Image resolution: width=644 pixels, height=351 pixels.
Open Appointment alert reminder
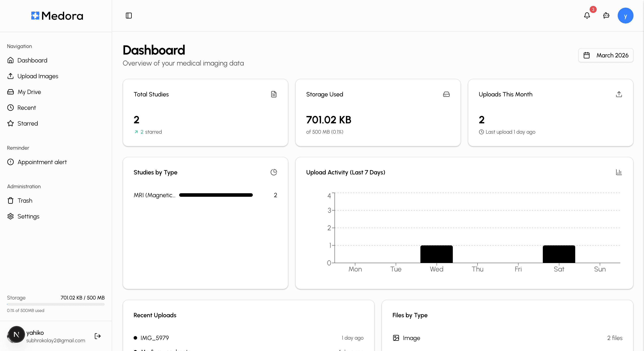42,162
